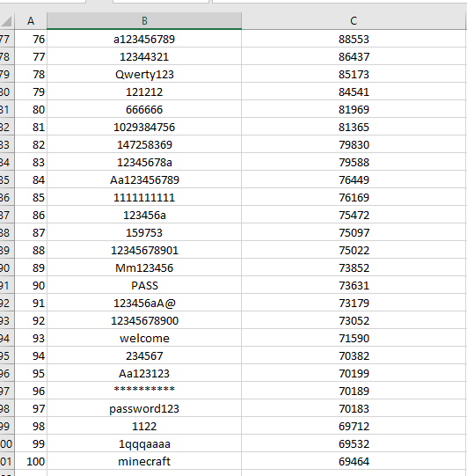The width and height of the screenshot is (467, 476).
Task: Select cell containing Aa123456789
Action: pyautogui.click(x=144, y=179)
